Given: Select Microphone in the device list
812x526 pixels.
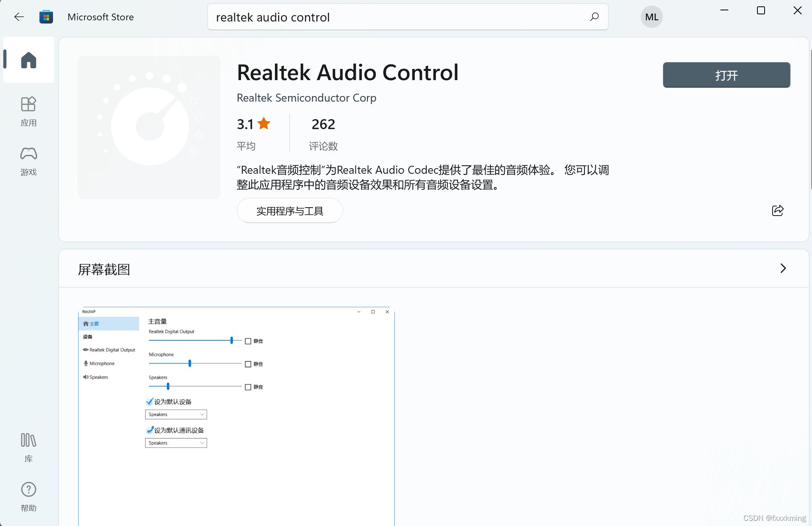Looking at the screenshot, I should [102, 363].
